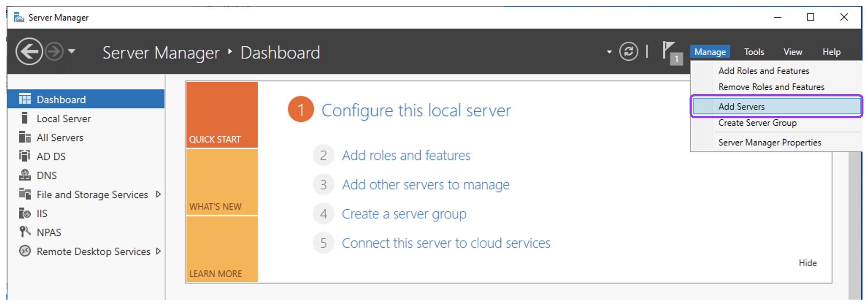Choose Server Manager Properties menu entry
The width and height of the screenshot is (868, 308).
pyautogui.click(x=776, y=142)
